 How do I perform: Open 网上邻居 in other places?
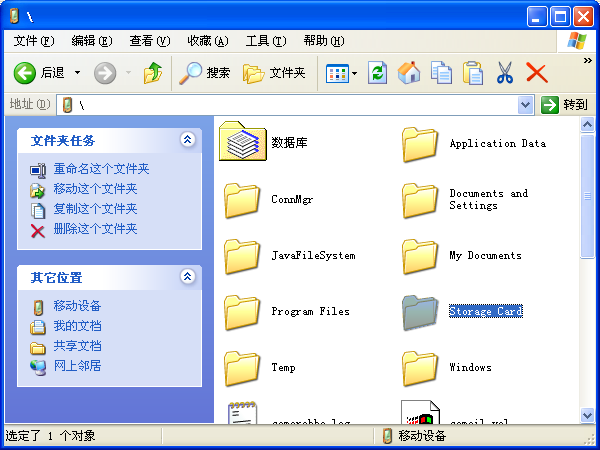click(77, 366)
